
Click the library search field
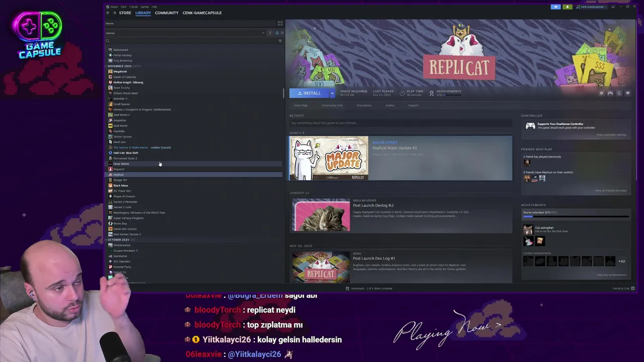(x=191, y=41)
